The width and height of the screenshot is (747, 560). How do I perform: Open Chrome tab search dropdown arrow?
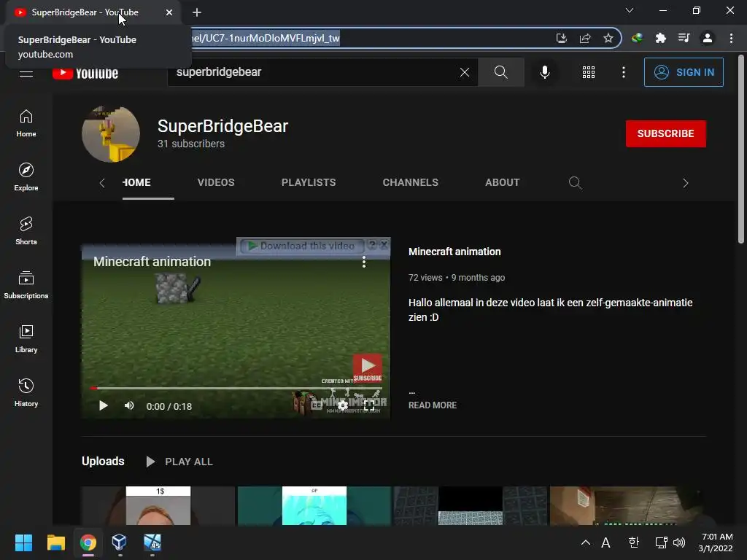[x=630, y=10]
